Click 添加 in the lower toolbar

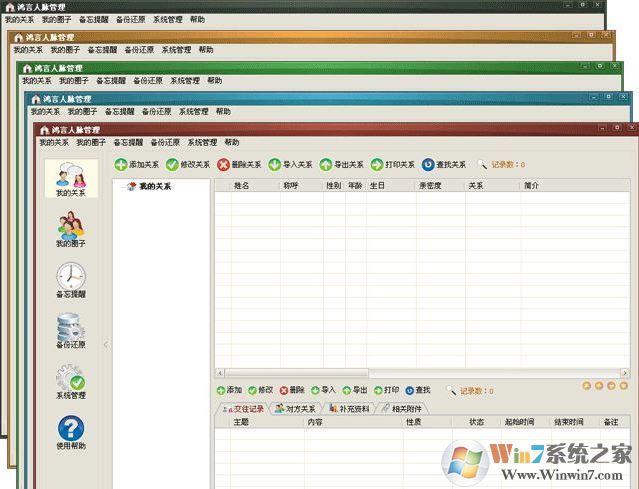229,390
